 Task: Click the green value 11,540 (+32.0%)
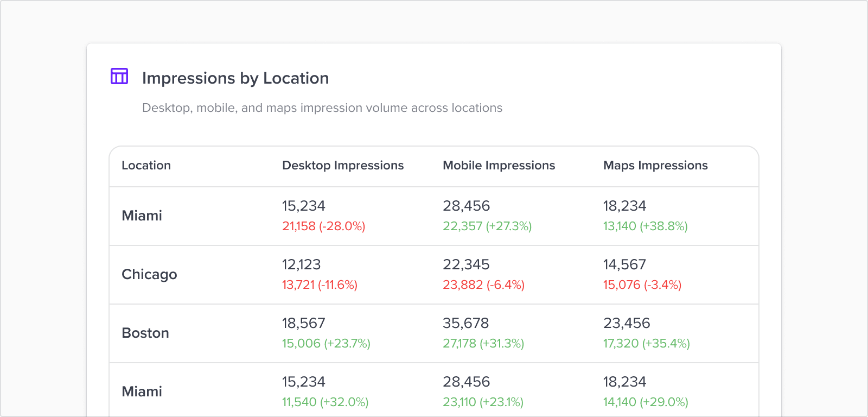pyautogui.click(x=325, y=402)
